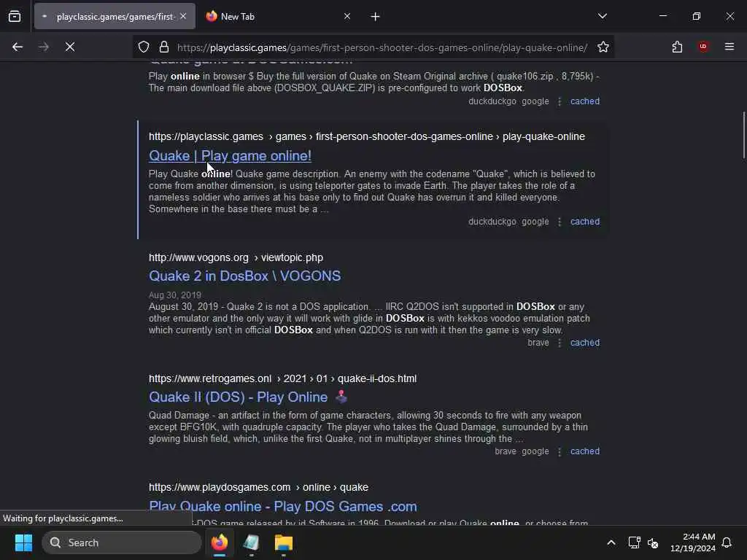Go back to previous page
This screenshot has width=747, height=560.
pos(18,47)
